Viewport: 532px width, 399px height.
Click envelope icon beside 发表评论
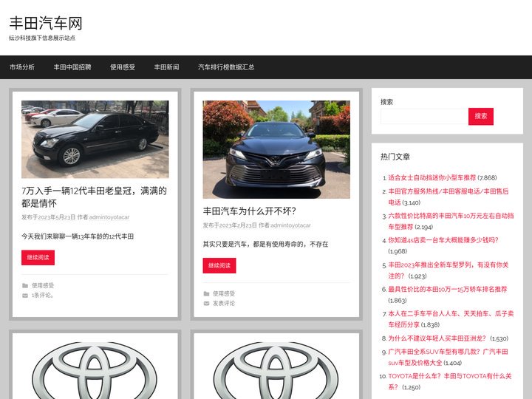(x=206, y=304)
